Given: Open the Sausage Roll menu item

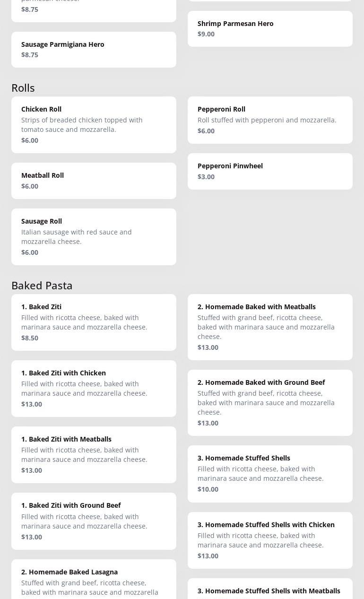Looking at the screenshot, I should [x=94, y=236].
